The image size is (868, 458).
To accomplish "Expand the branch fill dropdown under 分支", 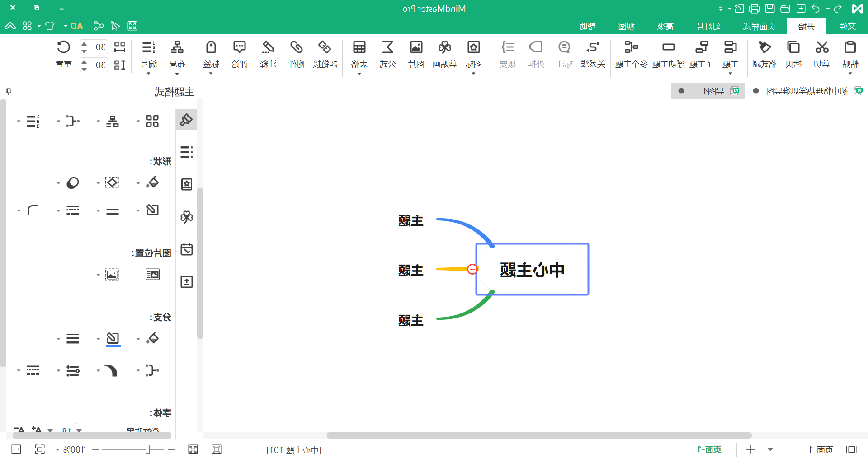I will (138, 339).
